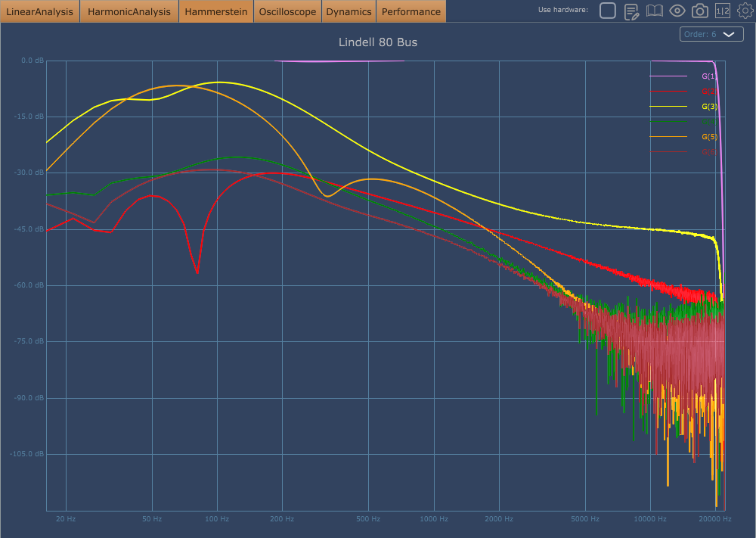The height and width of the screenshot is (538, 756).
Task: Click the 2000 Hz axis label
Action: (x=499, y=519)
